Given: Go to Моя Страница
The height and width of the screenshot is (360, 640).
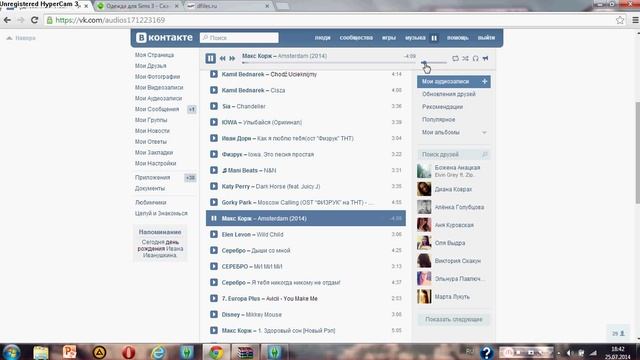Looking at the screenshot, I should (x=154, y=55).
